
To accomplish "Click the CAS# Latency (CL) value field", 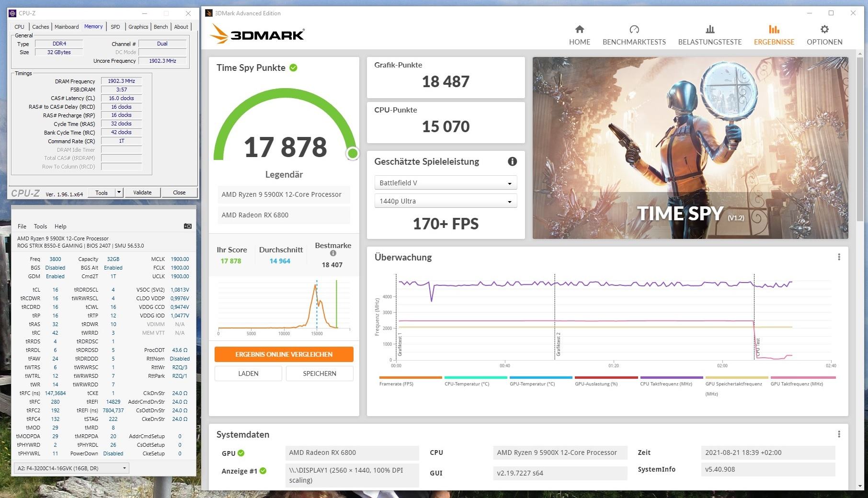I will (121, 98).
